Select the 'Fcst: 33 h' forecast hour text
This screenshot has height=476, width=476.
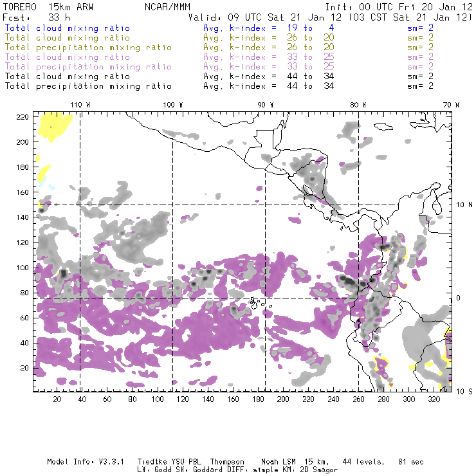pos(36,17)
